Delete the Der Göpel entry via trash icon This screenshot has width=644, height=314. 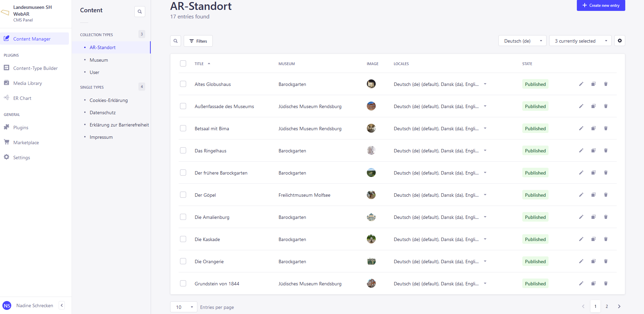click(606, 195)
